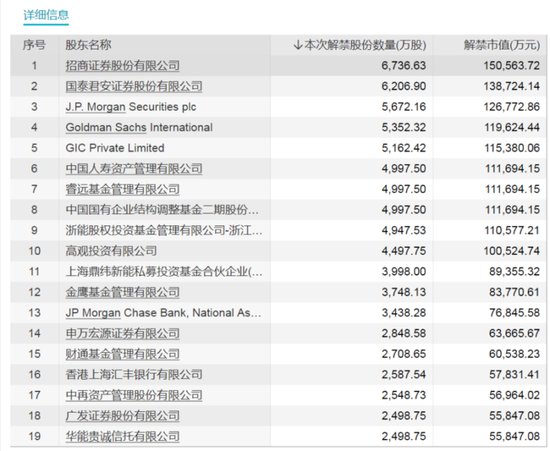Select market value 150,563.72
Viewport: 550px width, 451px height.
[512, 66]
